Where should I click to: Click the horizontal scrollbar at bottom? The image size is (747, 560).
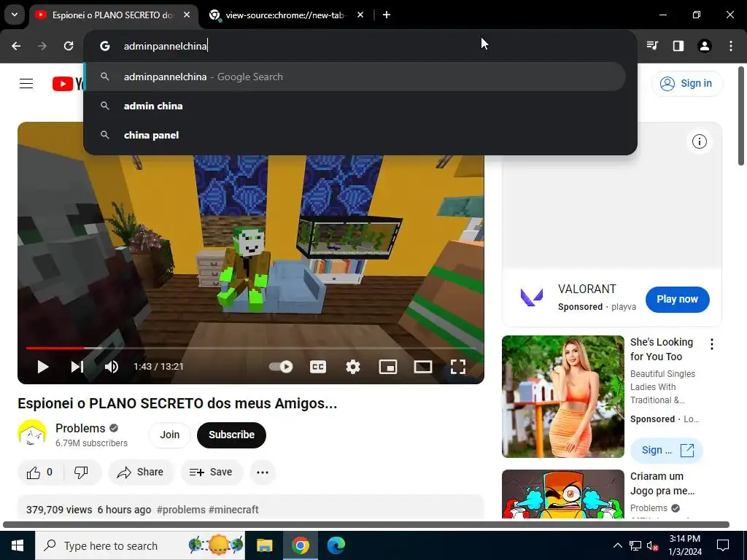click(x=366, y=525)
